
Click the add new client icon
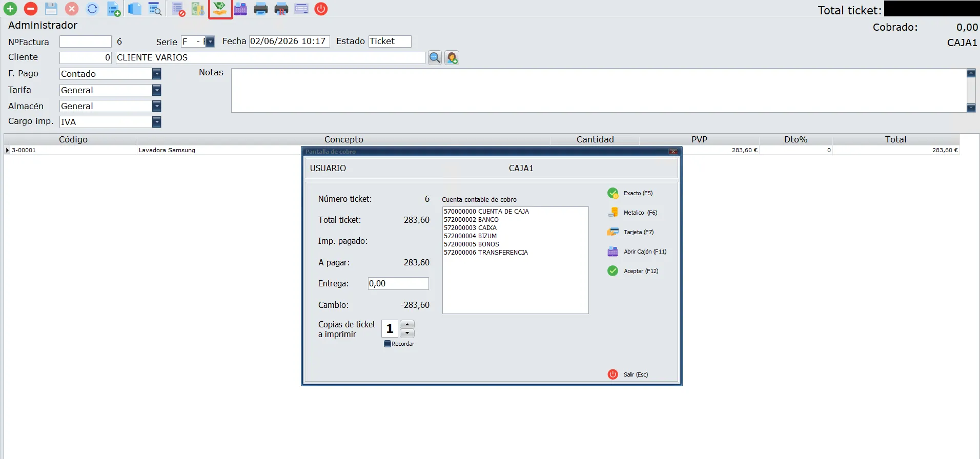pyautogui.click(x=452, y=58)
